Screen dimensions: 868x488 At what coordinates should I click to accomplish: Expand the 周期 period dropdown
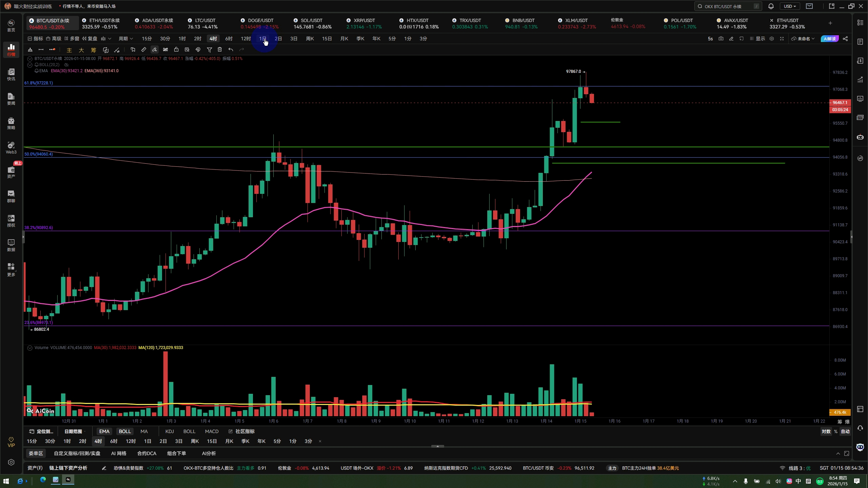tap(125, 39)
